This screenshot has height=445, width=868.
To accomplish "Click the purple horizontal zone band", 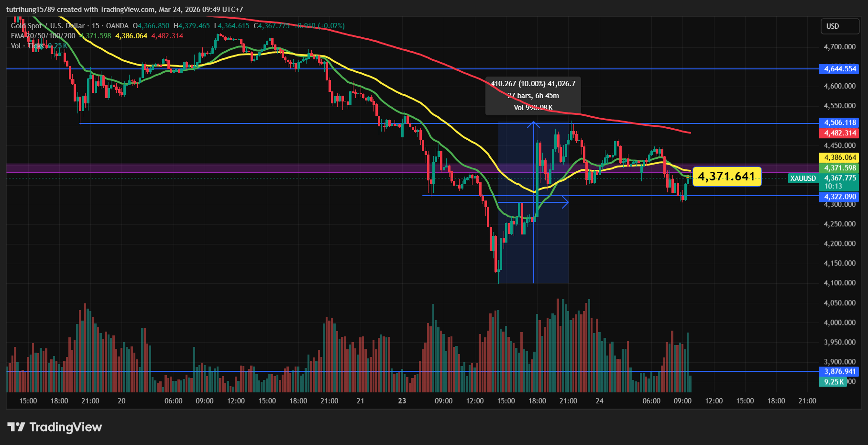I will coord(287,168).
